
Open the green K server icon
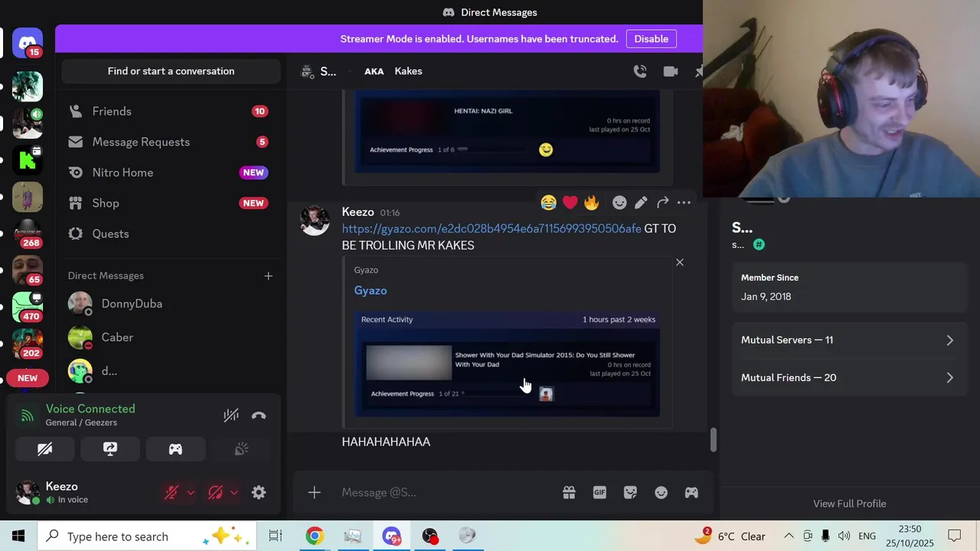28,160
